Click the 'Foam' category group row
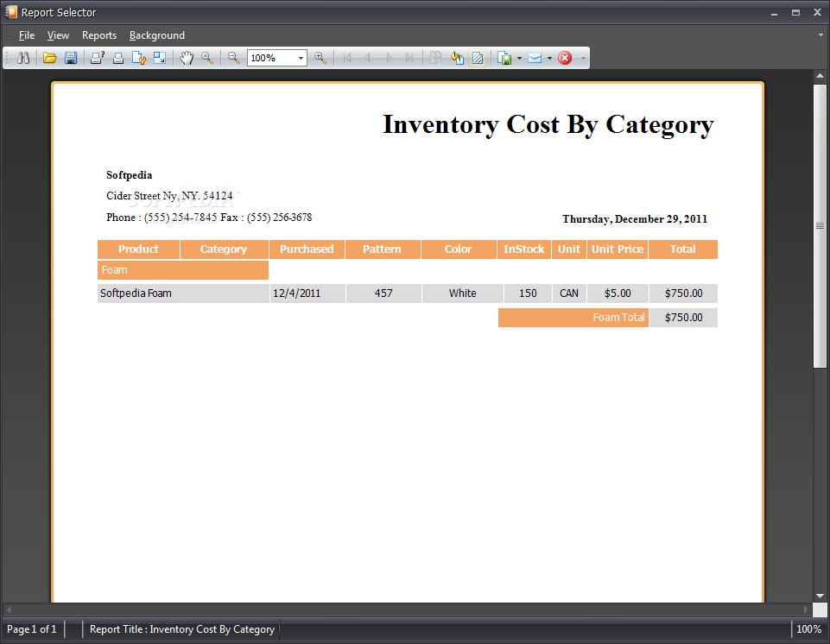This screenshot has width=830, height=644. point(183,270)
